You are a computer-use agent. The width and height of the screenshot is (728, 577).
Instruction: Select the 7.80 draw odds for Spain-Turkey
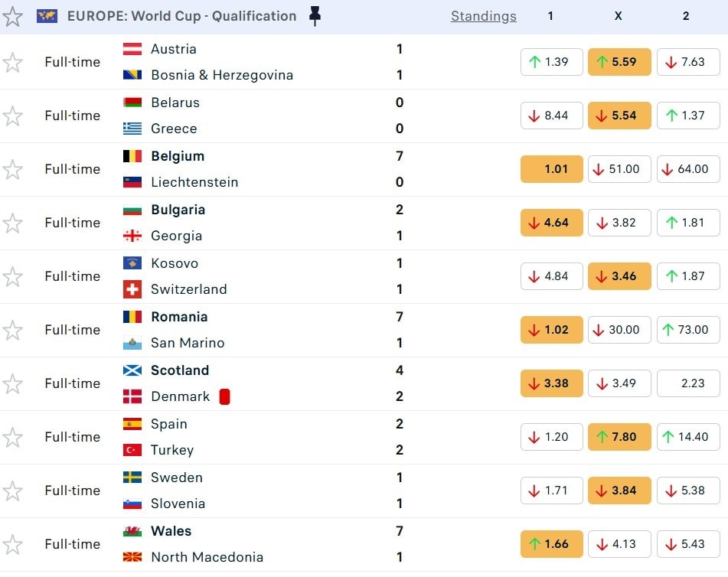[x=619, y=437]
